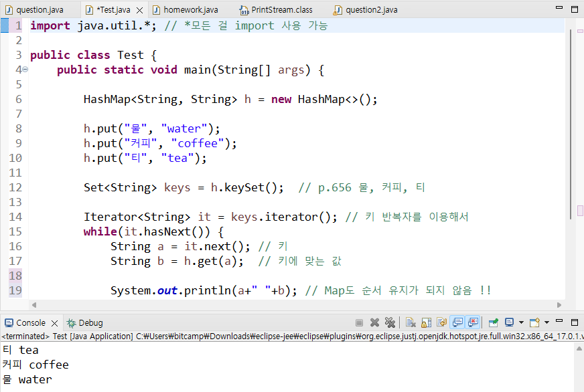Click line number 12 in the gutter
The height and width of the screenshot is (392, 584).
[15, 187]
